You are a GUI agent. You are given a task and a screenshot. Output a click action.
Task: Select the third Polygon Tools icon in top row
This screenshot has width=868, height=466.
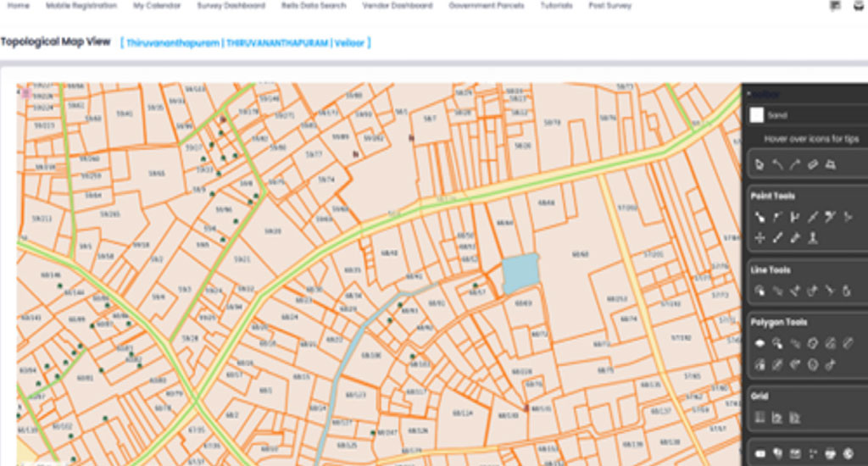click(x=795, y=344)
